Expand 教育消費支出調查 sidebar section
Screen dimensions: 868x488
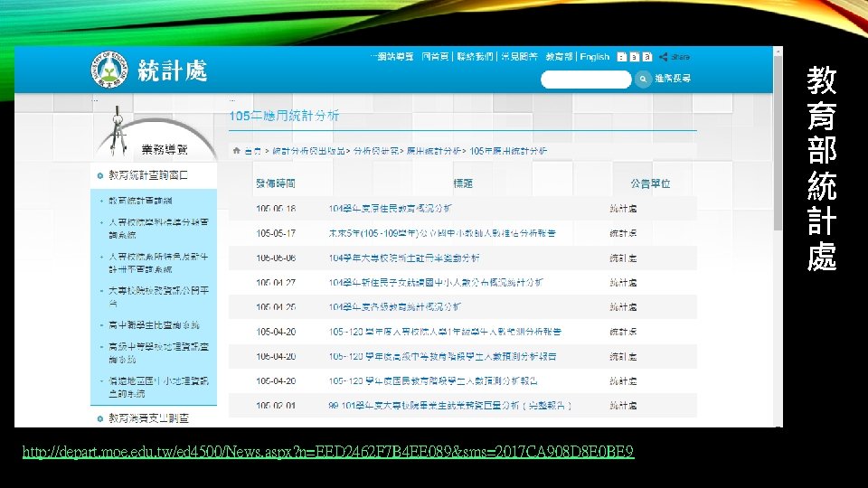(x=148, y=418)
